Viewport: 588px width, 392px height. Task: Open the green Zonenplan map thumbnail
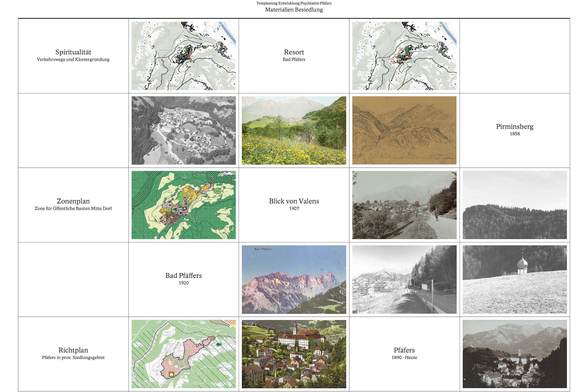coord(183,205)
